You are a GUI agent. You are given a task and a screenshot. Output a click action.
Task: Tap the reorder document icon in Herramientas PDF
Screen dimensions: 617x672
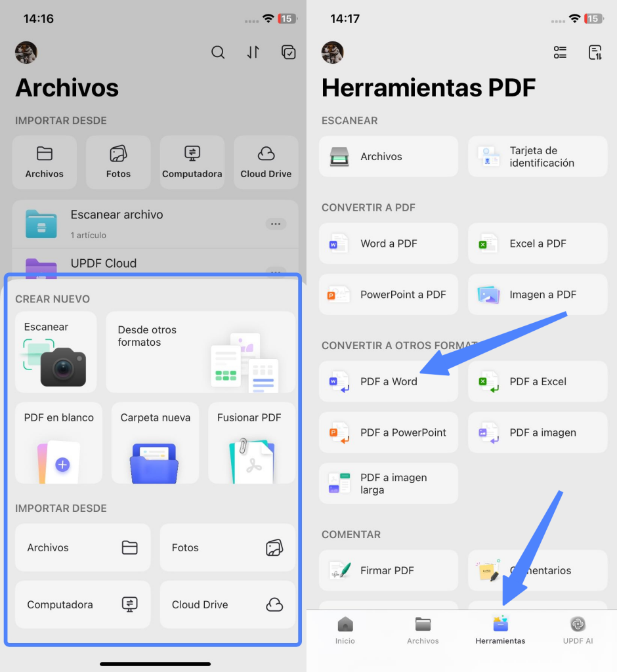595,52
